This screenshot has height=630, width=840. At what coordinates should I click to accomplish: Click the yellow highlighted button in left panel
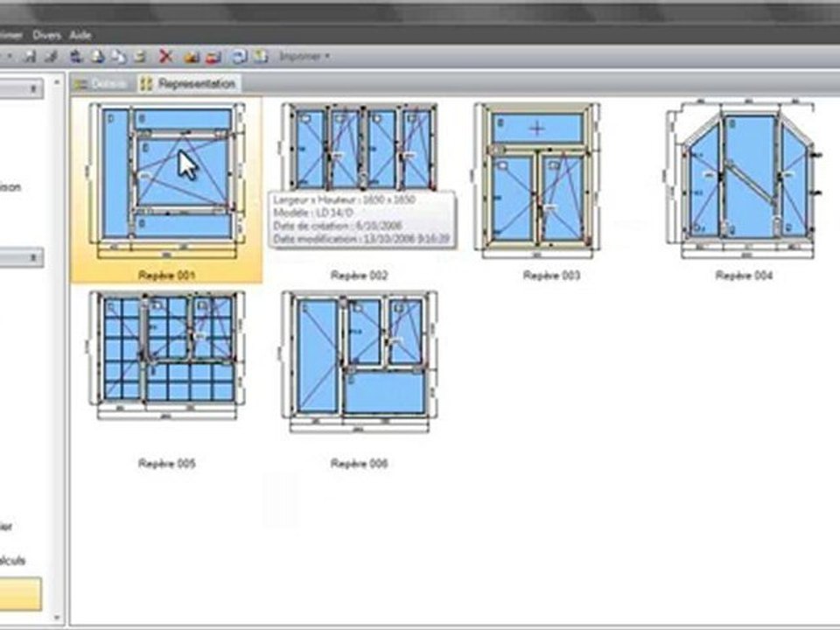20,593
